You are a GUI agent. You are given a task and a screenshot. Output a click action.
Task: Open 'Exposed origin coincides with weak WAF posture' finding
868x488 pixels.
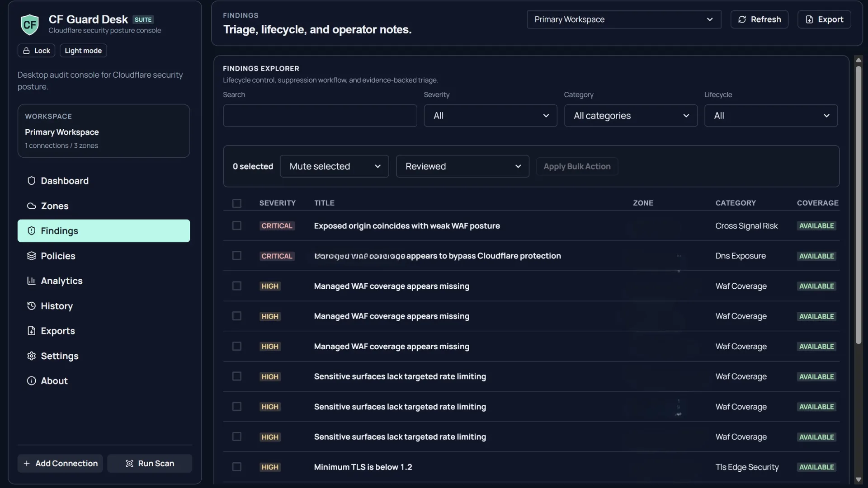[x=407, y=225]
